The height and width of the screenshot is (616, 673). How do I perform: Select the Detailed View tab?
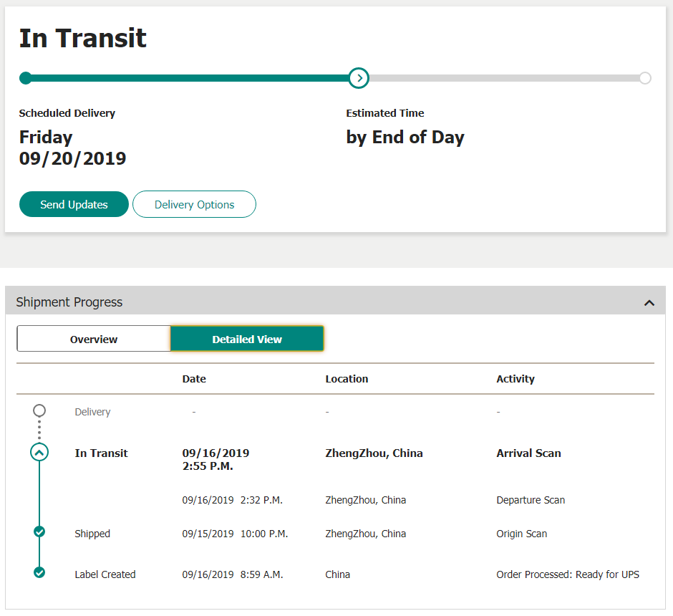click(247, 339)
